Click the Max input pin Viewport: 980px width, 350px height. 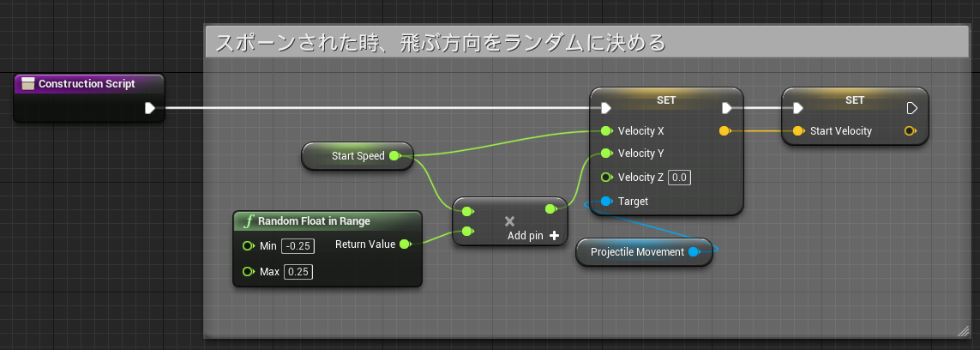coord(248,272)
